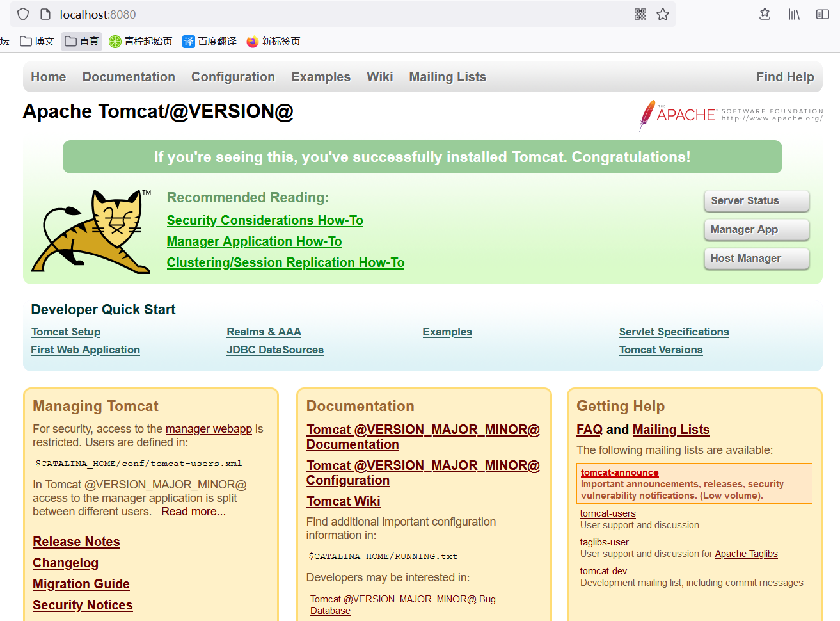This screenshot has height=621, width=840.
Task: Open the library icon in the toolbar
Action: coord(794,14)
